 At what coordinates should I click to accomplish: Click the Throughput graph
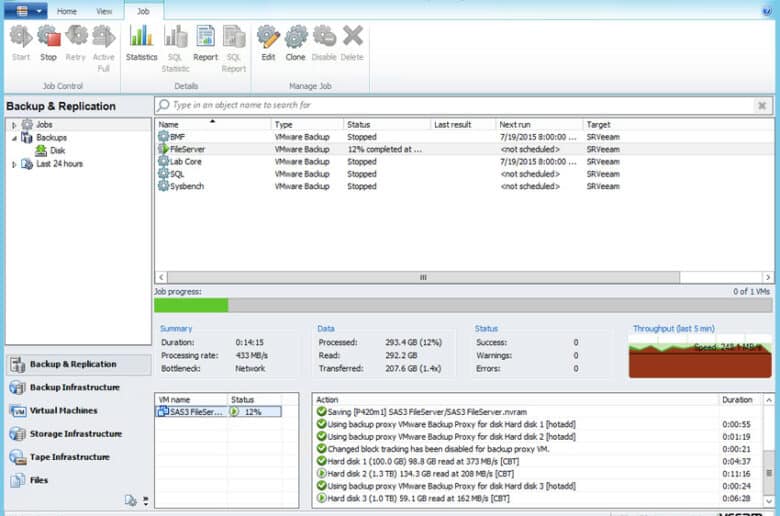[x=700, y=356]
